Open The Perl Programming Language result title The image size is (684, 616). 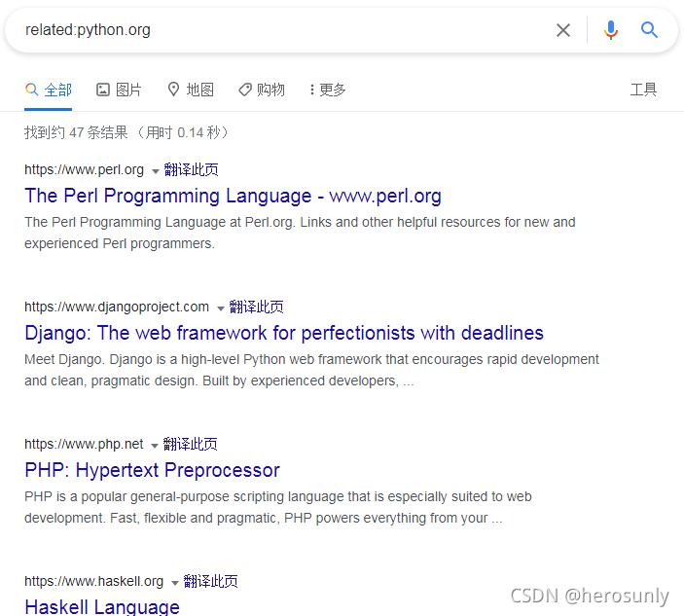(x=233, y=196)
